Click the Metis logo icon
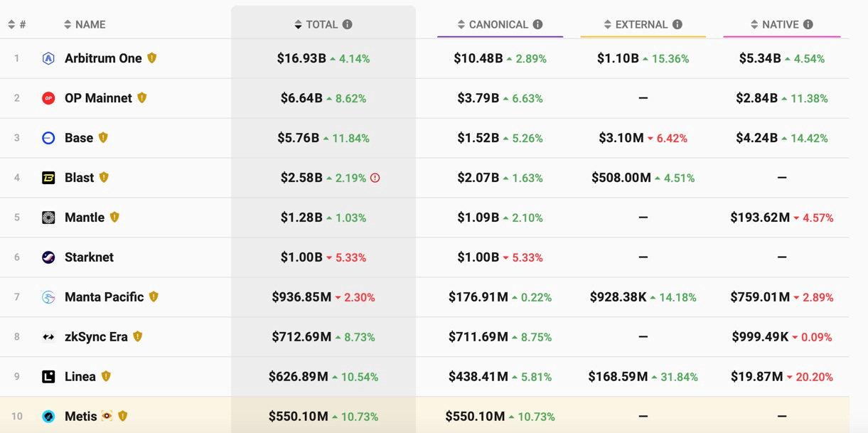The image size is (868, 433). point(48,417)
